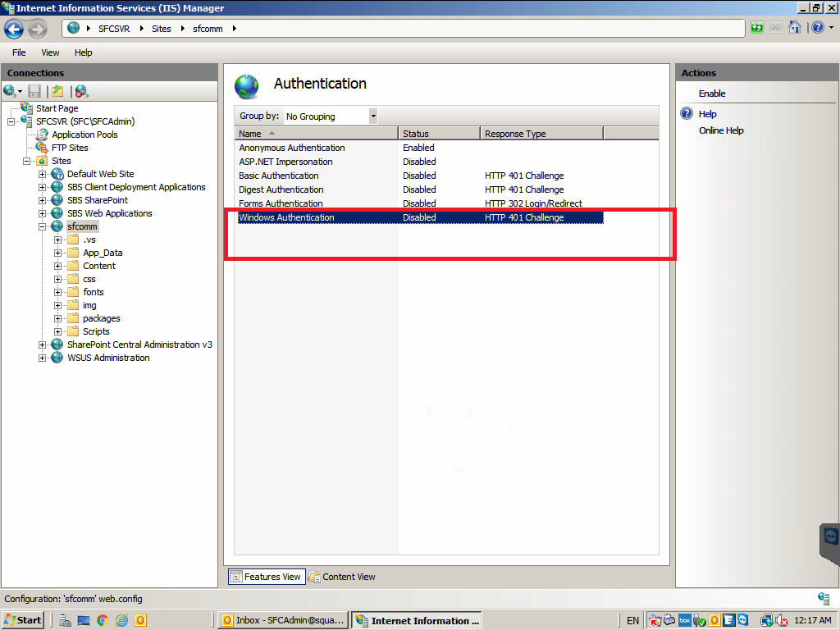The width and height of the screenshot is (840, 630).
Task: Click Online Help link
Action: point(720,130)
